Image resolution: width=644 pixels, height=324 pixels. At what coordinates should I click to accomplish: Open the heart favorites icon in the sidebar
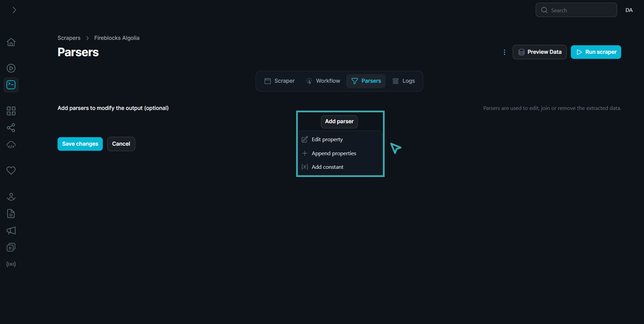coord(11,171)
